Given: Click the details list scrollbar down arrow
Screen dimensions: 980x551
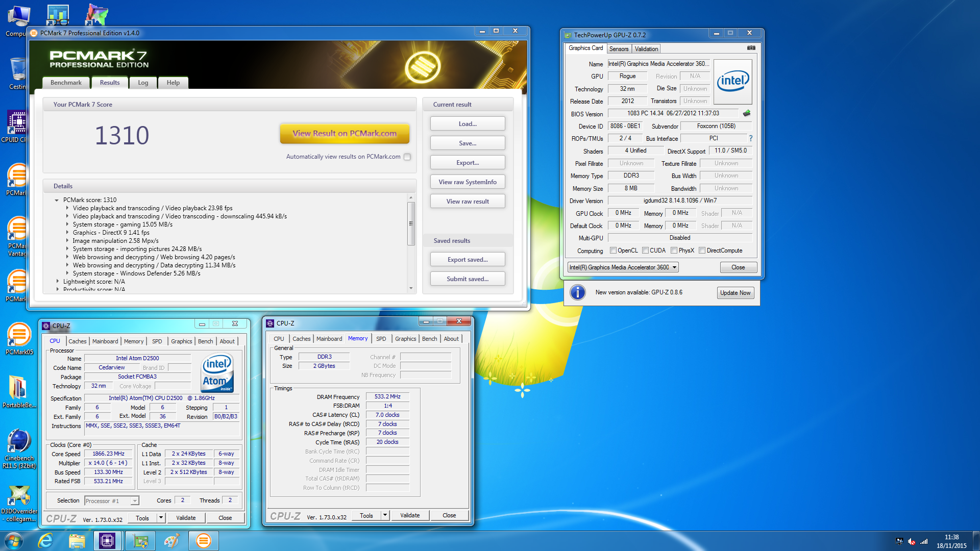Looking at the screenshot, I should coord(411,289).
